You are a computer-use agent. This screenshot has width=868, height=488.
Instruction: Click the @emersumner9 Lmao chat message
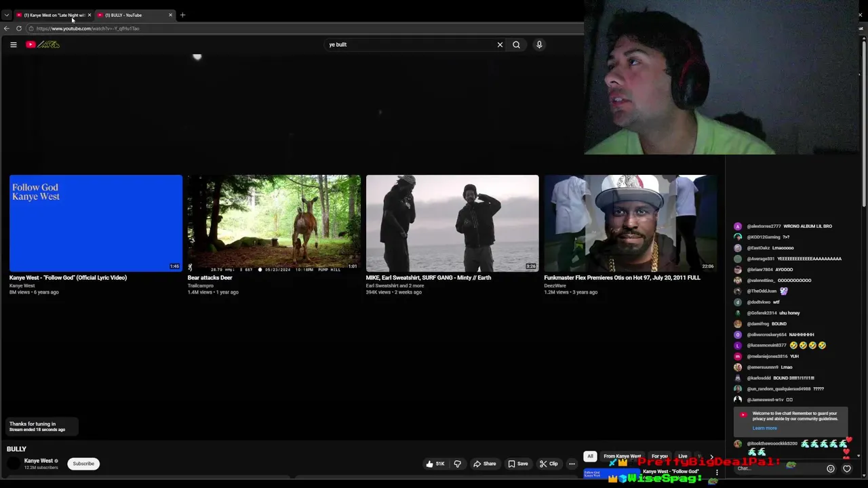click(x=764, y=367)
